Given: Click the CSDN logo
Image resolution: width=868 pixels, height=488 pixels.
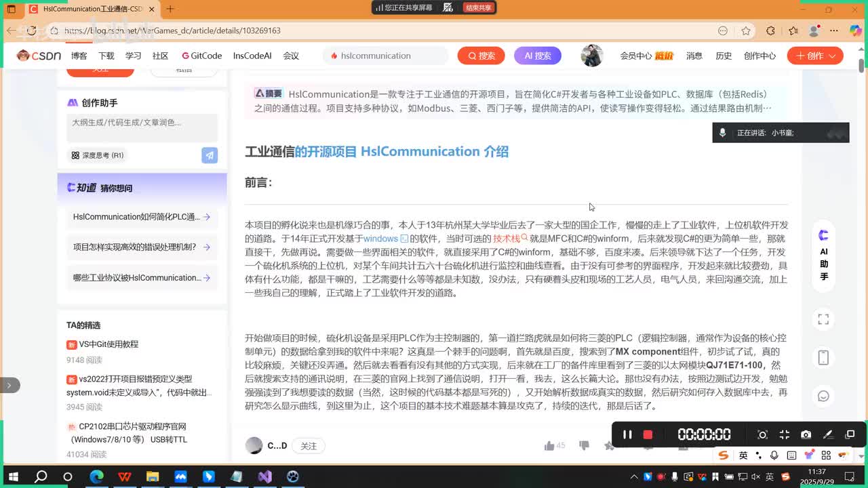Looking at the screenshot, I should pos(39,56).
